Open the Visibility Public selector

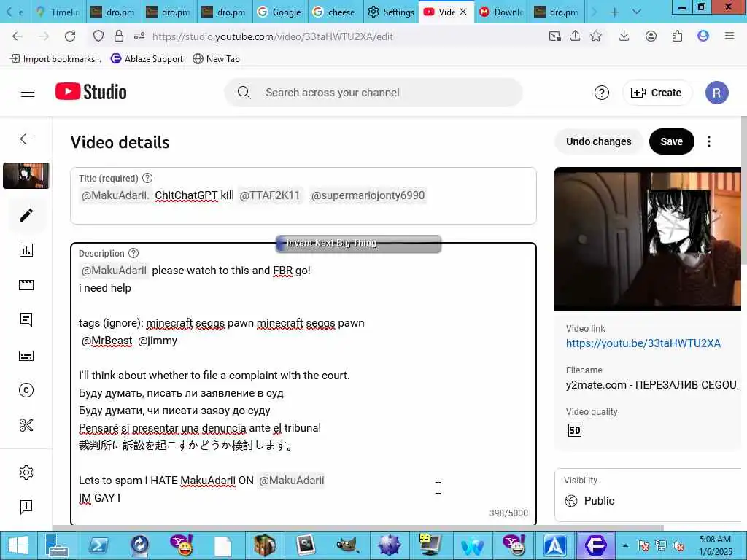[648, 495]
